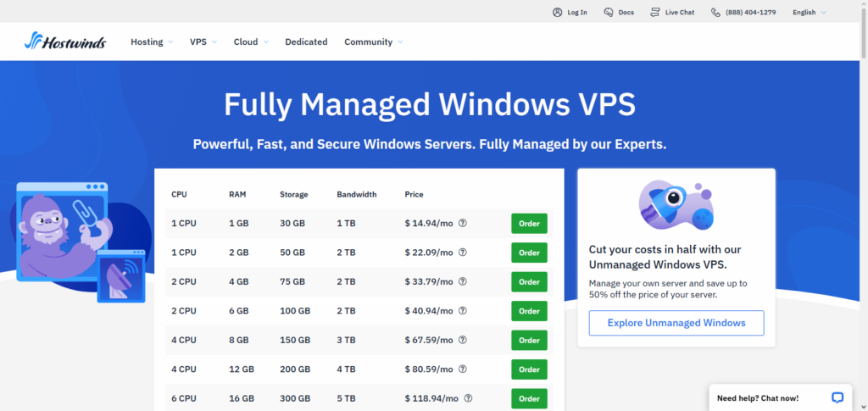Viewport: 868px width, 411px height.
Task: Click the help icon next to $14.94/mo
Action: (x=463, y=223)
